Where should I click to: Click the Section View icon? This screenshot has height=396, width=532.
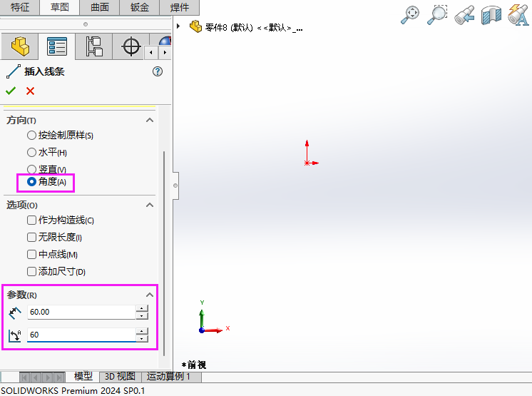click(x=491, y=15)
